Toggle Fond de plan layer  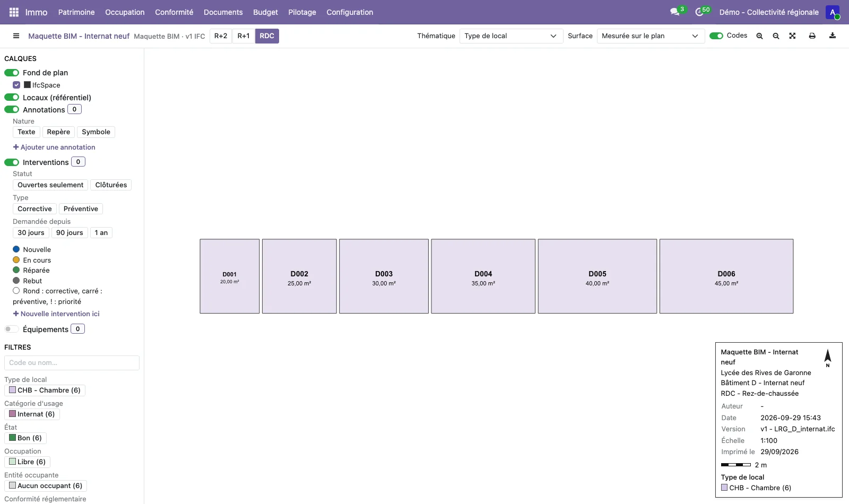[x=12, y=73]
